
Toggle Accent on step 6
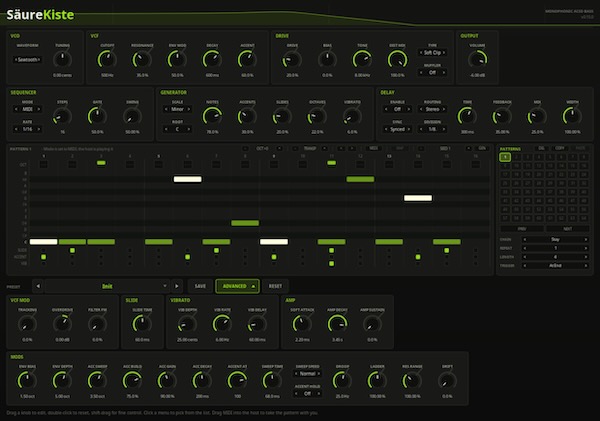[x=188, y=257]
